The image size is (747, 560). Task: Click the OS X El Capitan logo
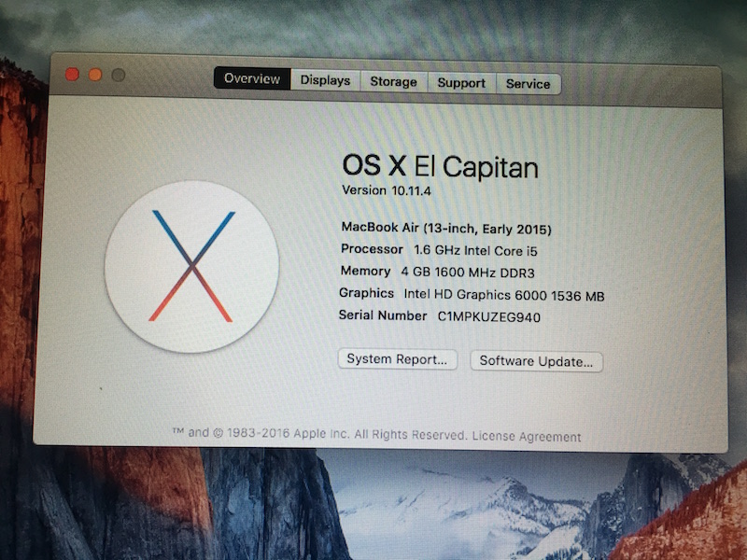pos(191,266)
